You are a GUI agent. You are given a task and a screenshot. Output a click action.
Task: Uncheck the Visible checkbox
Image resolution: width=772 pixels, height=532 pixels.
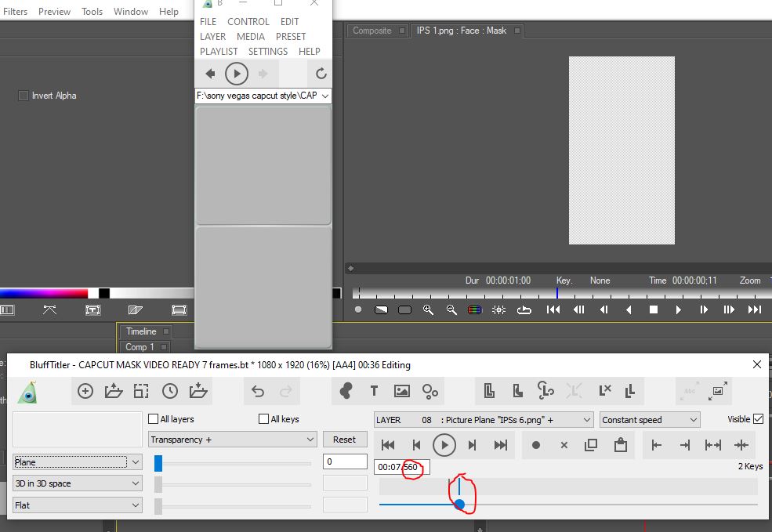[758, 419]
